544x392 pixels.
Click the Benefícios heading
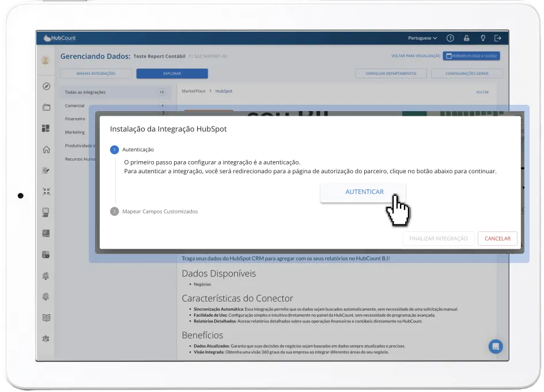click(202, 335)
